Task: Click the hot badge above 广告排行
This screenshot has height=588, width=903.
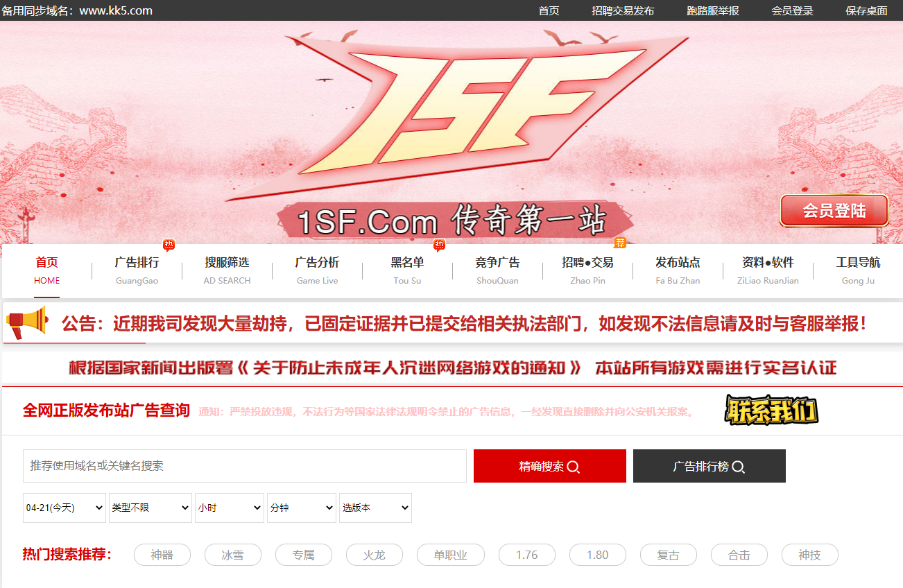Action: 169,245
